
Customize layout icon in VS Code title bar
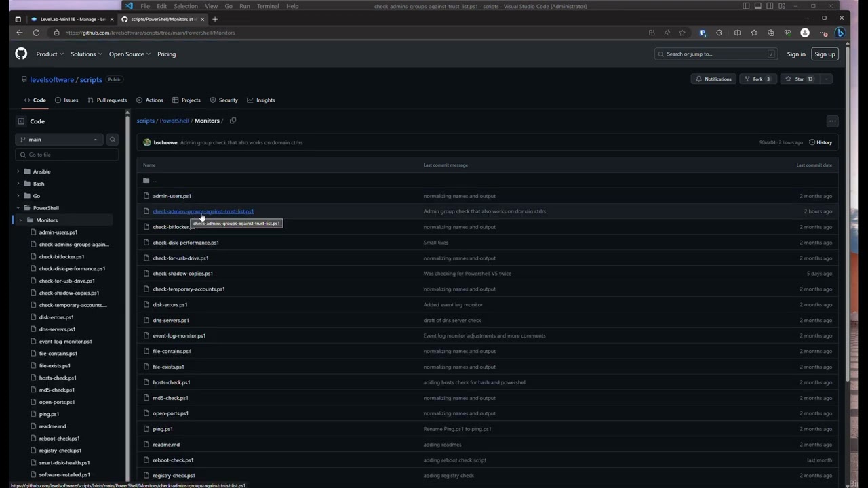click(x=783, y=6)
